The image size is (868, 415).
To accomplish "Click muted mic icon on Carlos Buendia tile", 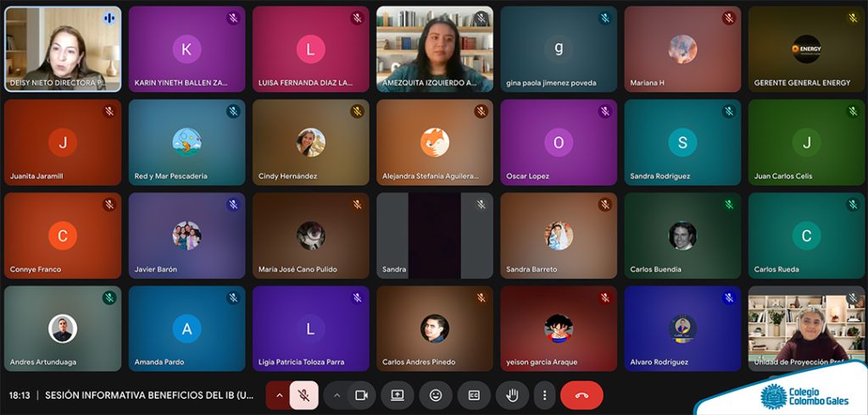I will point(729,204).
